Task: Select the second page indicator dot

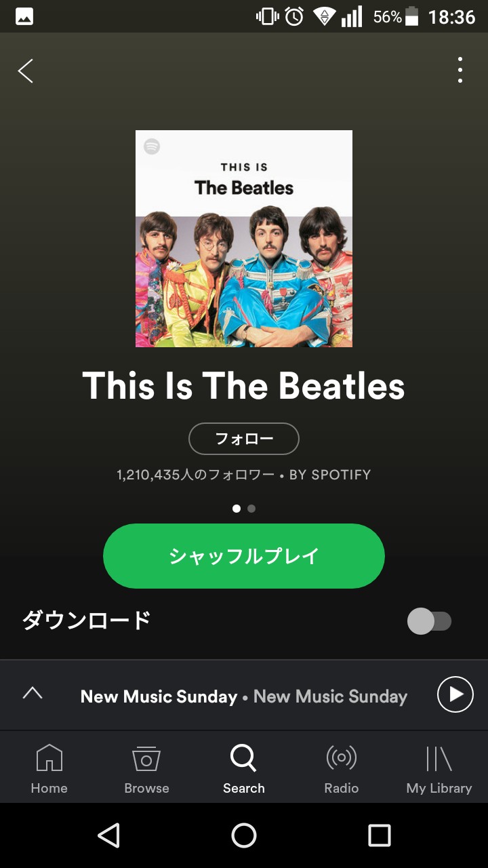Action: 251,509
